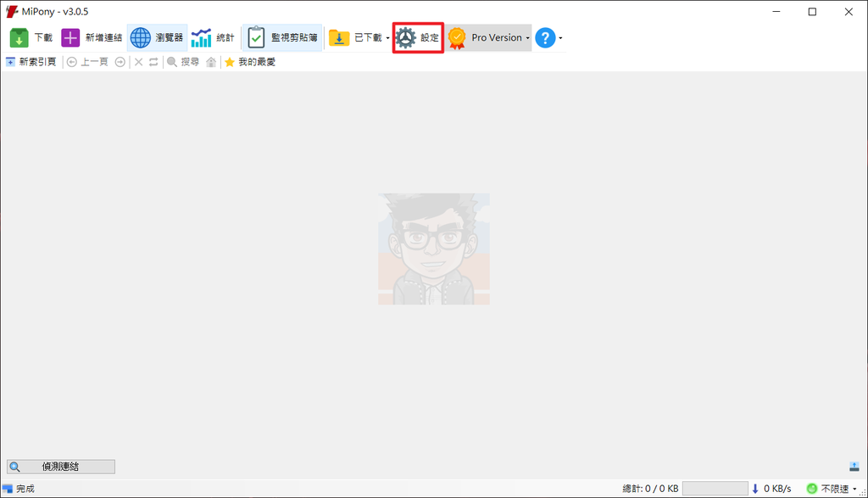The image size is (868, 498).
Task: Click the total progress bar in status bar
Action: click(x=715, y=489)
